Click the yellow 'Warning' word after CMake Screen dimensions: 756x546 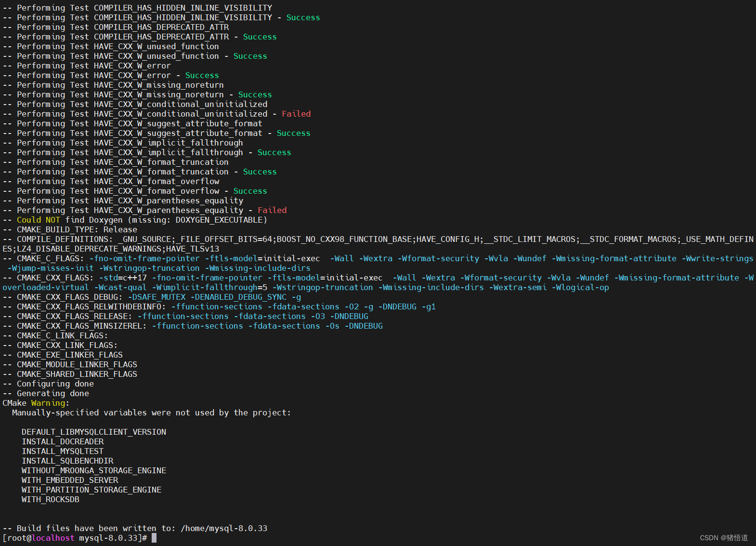pyautogui.click(x=48, y=403)
